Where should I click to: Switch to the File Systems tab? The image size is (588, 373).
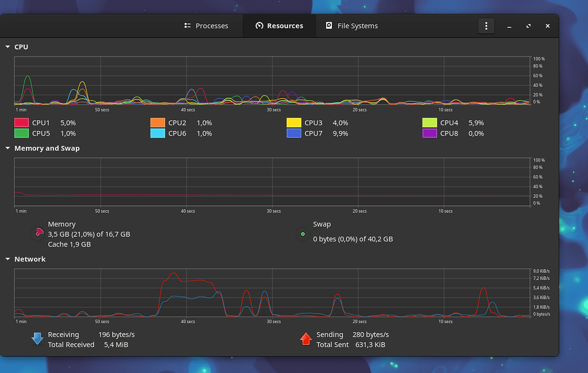point(351,25)
